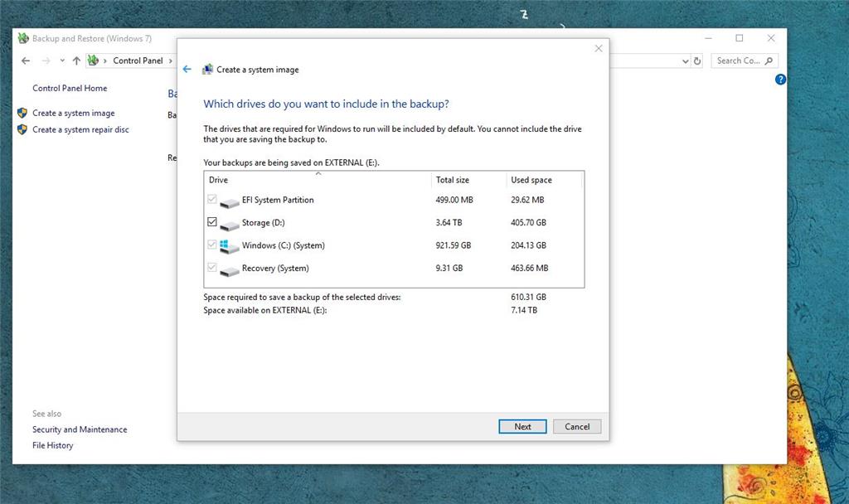
Task: Click the 7.14 TB available space value
Action: (524, 310)
